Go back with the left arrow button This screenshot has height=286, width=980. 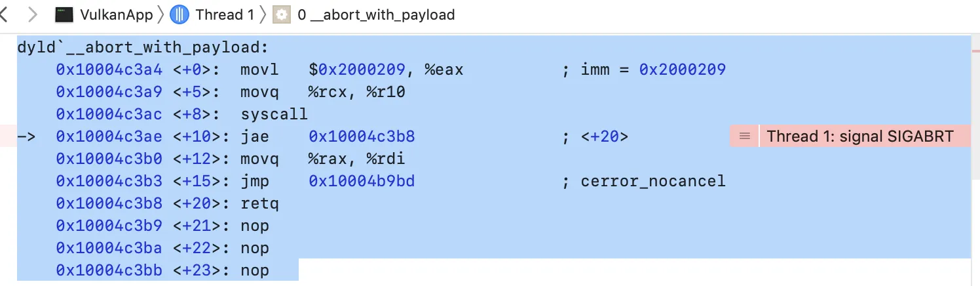point(4,14)
